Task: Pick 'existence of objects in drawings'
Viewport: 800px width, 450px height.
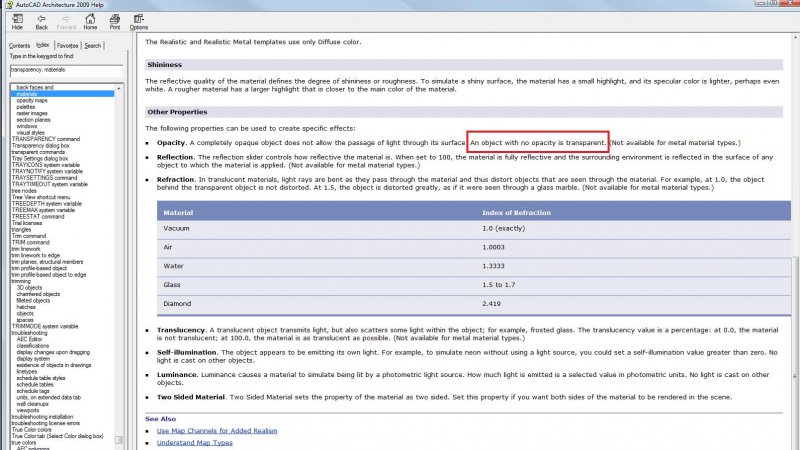Action: point(54,365)
